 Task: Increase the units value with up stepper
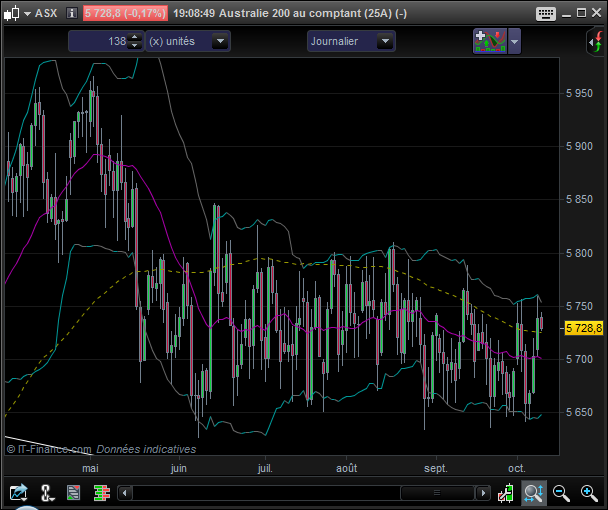135,37
